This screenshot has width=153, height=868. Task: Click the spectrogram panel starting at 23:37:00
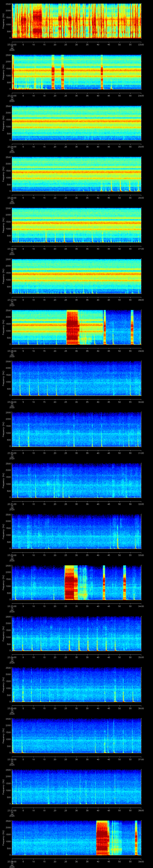pyautogui.click(x=77, y=786)
